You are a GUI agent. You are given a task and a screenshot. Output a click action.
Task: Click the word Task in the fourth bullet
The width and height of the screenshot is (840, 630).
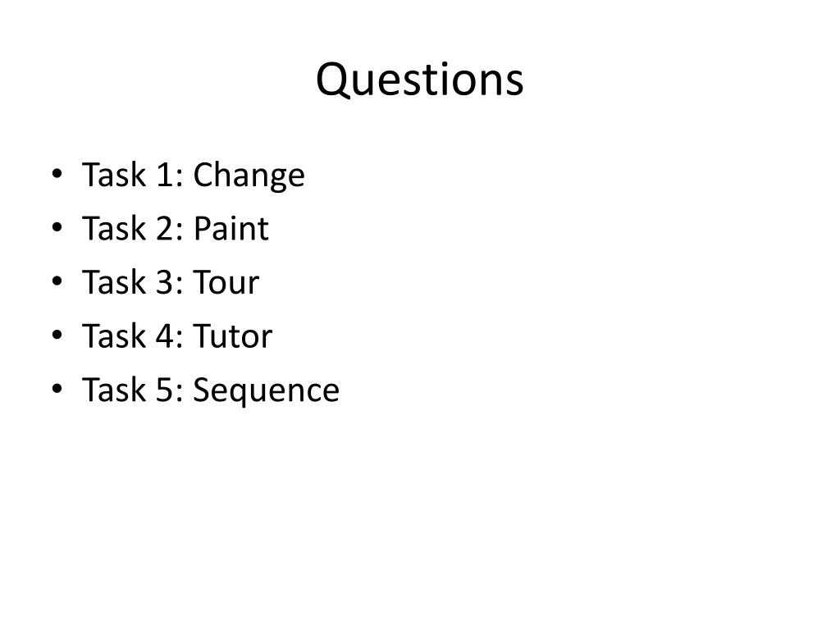[113, 336]
